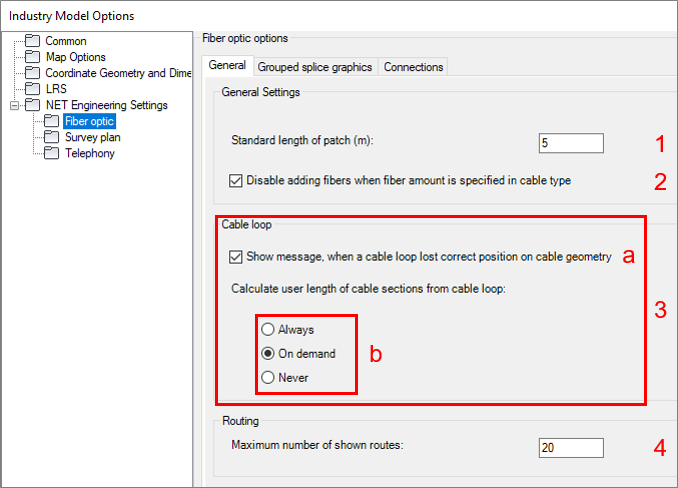
Task: Click the NET Engineering Settings folder icon
Action: tap(32, 105)
